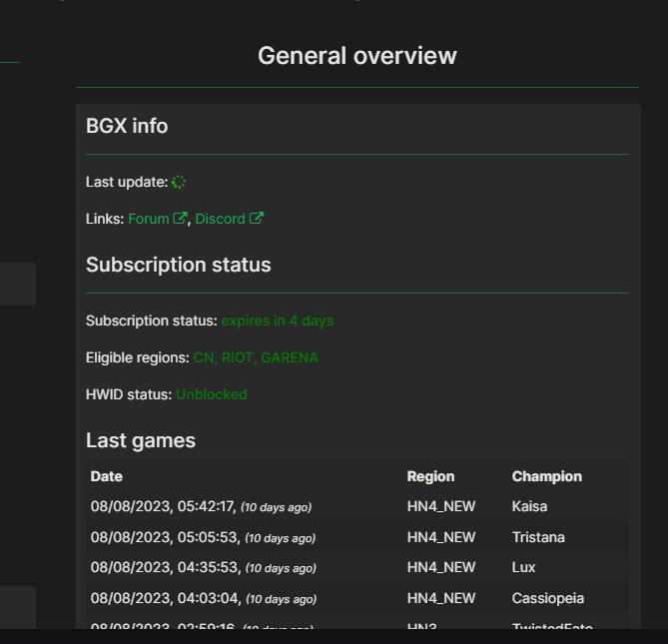Viewport: 668px width, 644px height.
Task: Click the external-link icon beside Forum
Action: (x=180, y=219)
